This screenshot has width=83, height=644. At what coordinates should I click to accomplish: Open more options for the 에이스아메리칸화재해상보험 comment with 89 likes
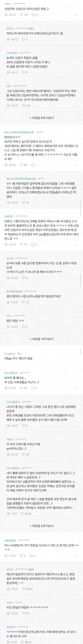77,165
